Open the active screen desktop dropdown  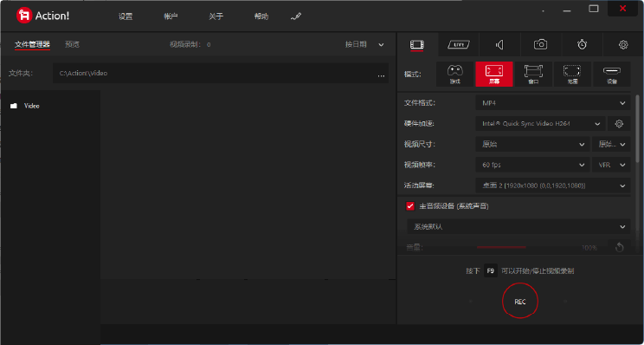click(553, 186)
